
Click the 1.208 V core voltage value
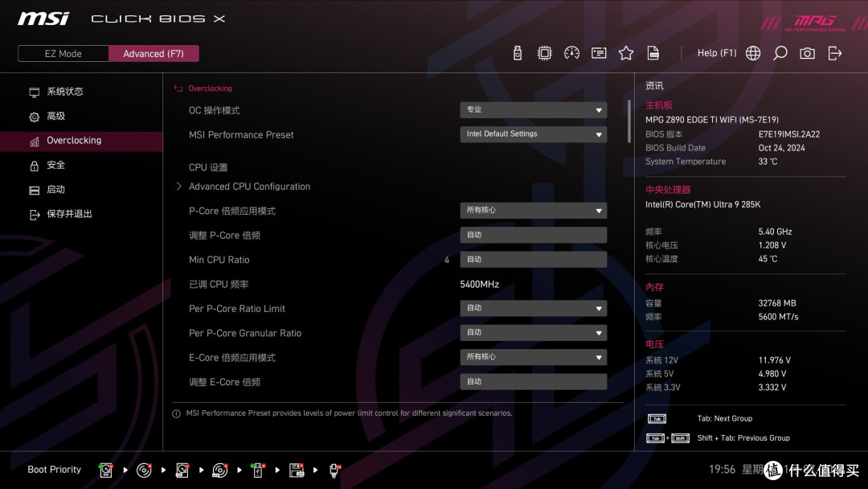(772, 244)
